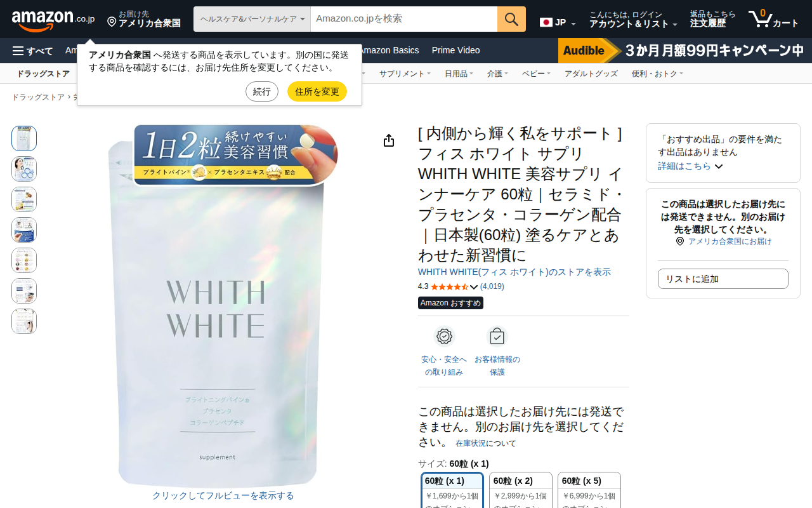
Task: Click the お客様情報の保護 bag icon
Action: pos(497,337)
